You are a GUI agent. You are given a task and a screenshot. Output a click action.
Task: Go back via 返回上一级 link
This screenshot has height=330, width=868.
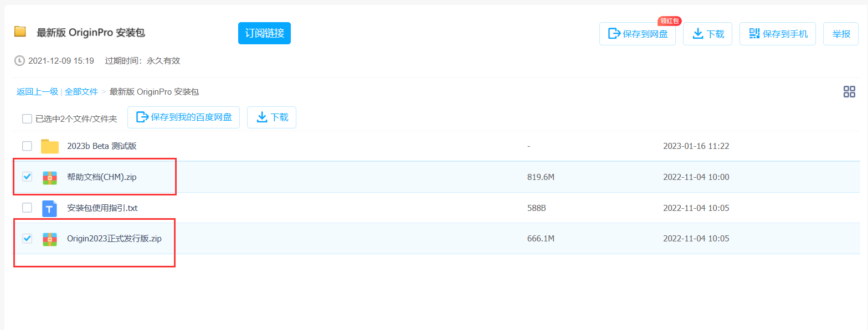(x=37, y=92)
